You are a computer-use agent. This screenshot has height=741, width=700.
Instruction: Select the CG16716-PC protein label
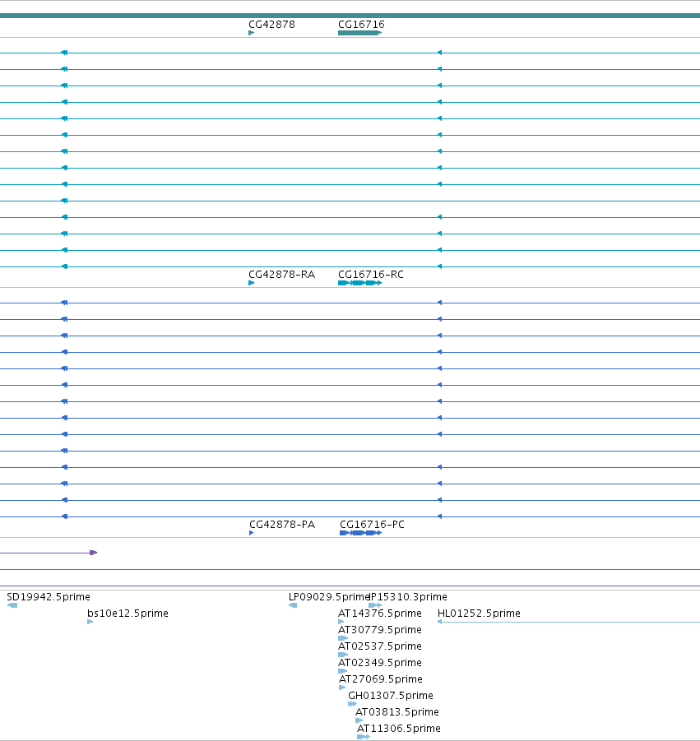click(372, 525)
